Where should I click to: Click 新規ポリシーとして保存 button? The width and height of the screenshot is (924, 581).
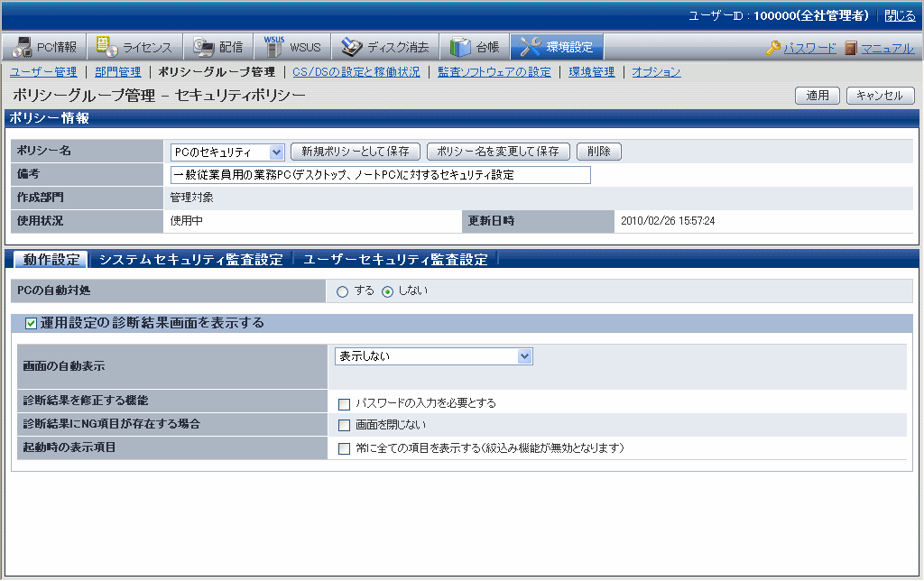point(356,152)
